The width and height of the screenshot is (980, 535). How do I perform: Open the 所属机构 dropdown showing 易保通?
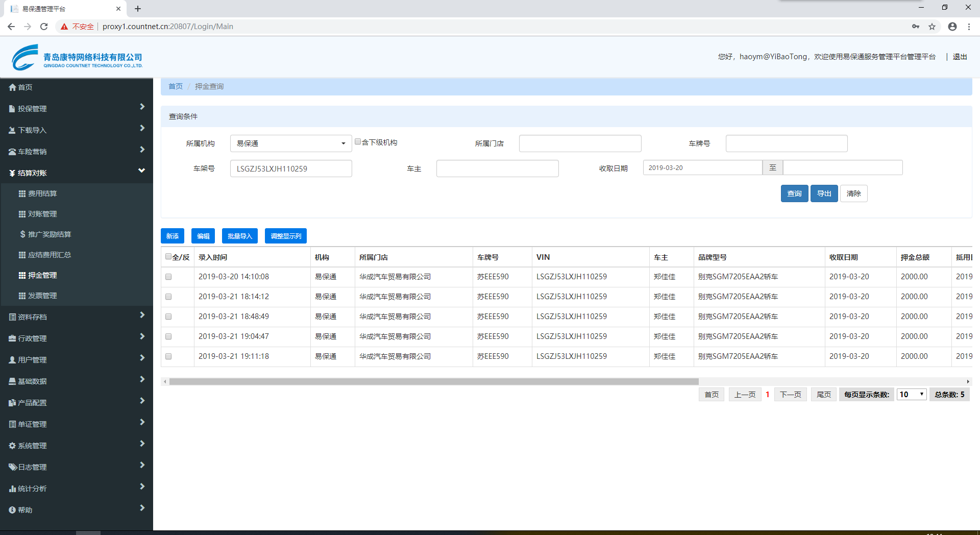click(x=291, y=143)
